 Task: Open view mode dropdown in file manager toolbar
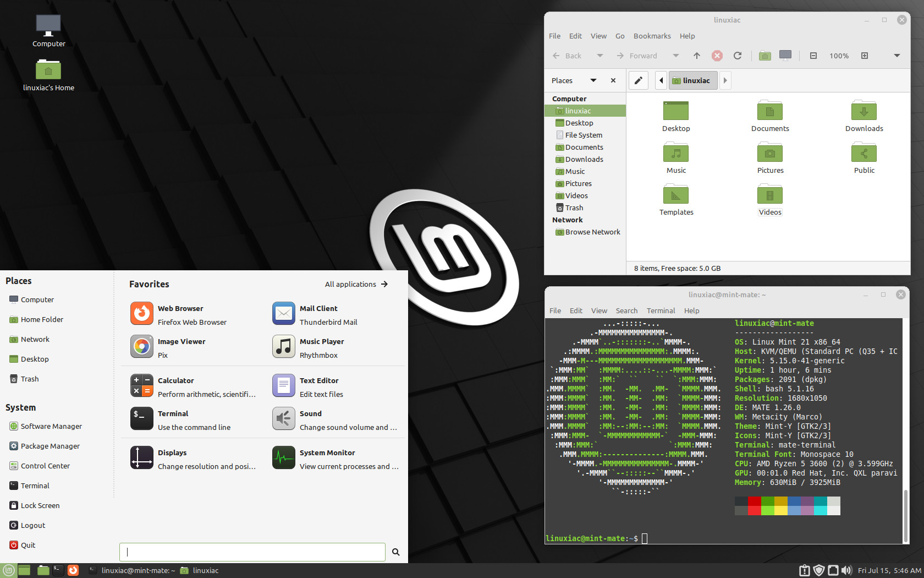click(897, 56)
